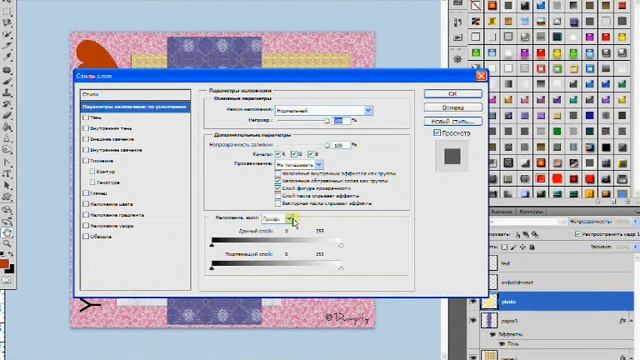640x360 pixels.
Task: Click the lock image pixels brush icon
Action: pyautogui.click(x=514, y=247)
